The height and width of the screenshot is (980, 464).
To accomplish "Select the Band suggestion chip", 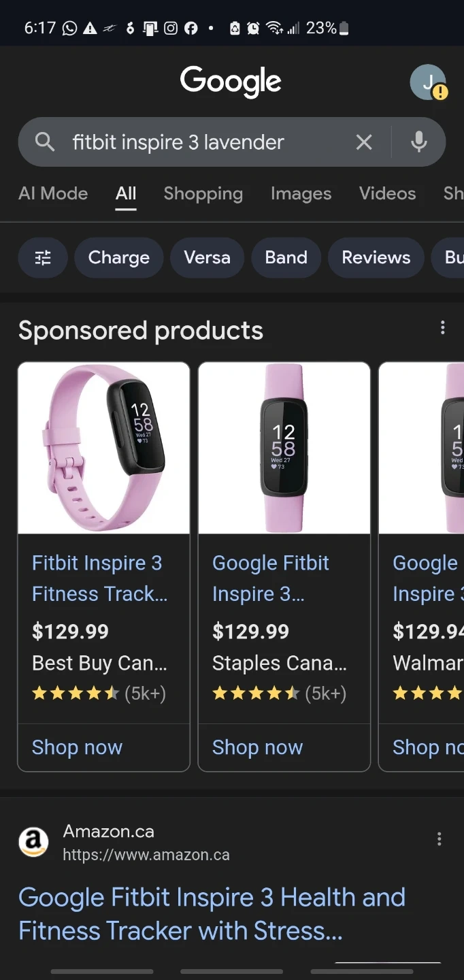I will coord(286,258).
